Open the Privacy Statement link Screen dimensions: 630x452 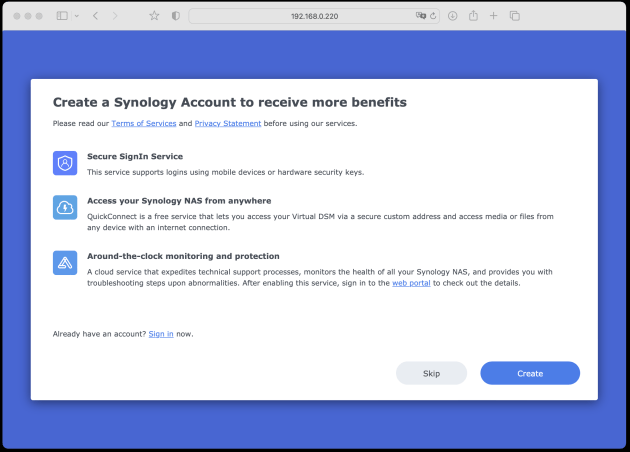pyautogui.click(x=228, y=123)
